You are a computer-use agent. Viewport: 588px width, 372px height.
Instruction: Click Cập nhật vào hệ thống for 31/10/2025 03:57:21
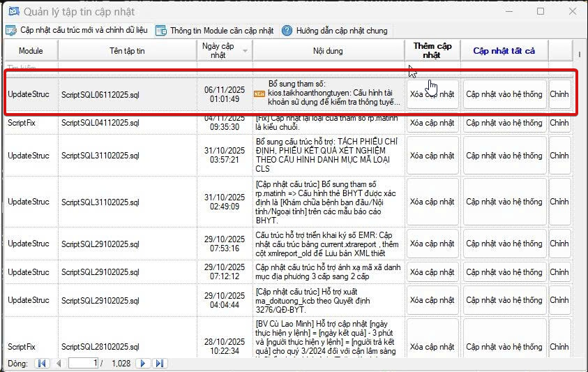[x=504, y=156]
